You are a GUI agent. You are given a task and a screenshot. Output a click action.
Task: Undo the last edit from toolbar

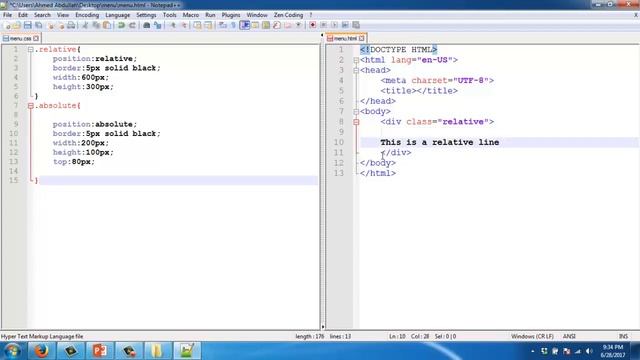pyautogui.click(x=121, y=25)
